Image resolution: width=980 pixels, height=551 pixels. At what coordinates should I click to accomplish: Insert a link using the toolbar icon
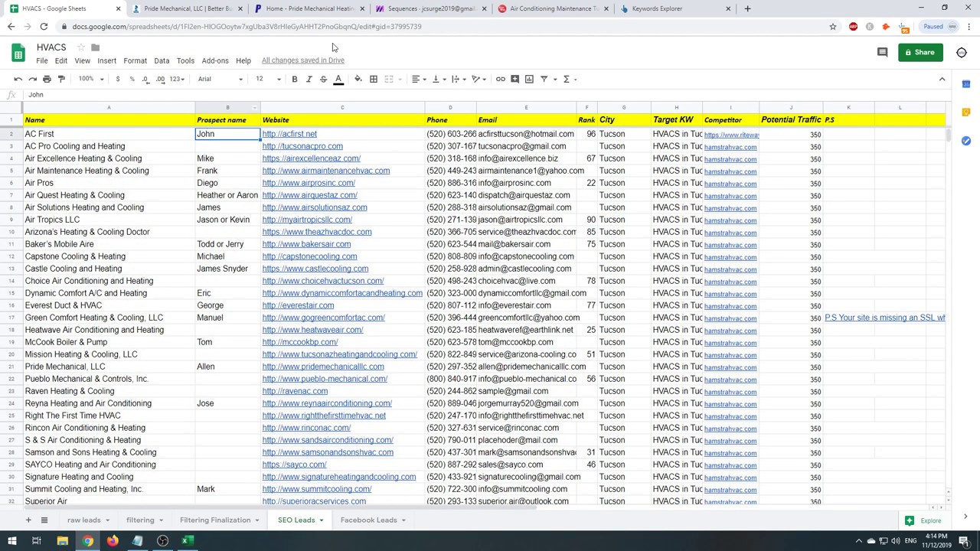point(500,79)
